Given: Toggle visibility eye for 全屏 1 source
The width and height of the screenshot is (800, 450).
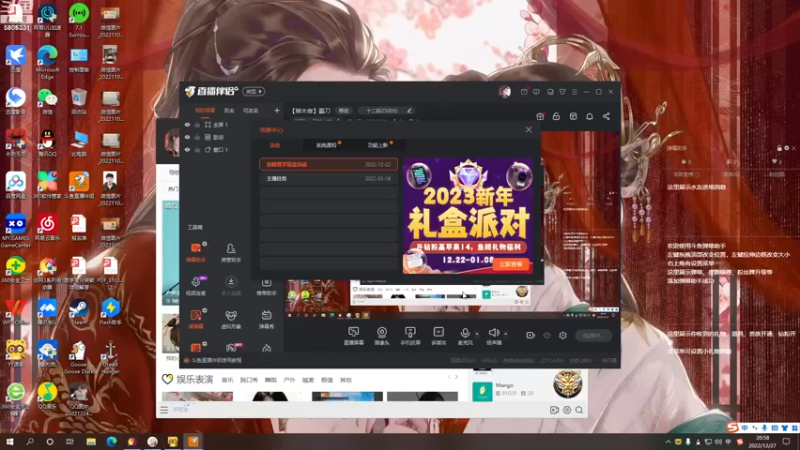Looking at the screenshot, I should (187, 125).
